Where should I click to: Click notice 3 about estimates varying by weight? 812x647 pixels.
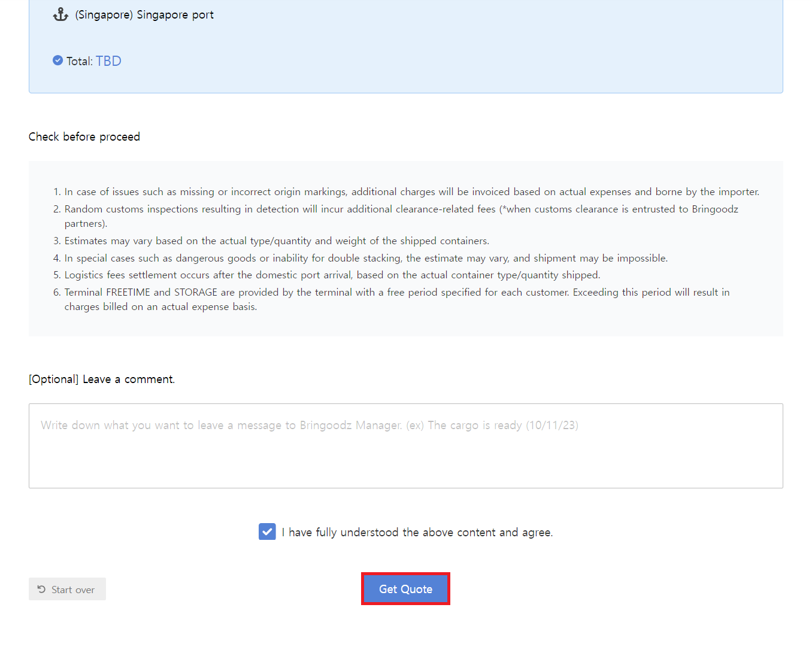pyautogui.click(x=277, y=241)
